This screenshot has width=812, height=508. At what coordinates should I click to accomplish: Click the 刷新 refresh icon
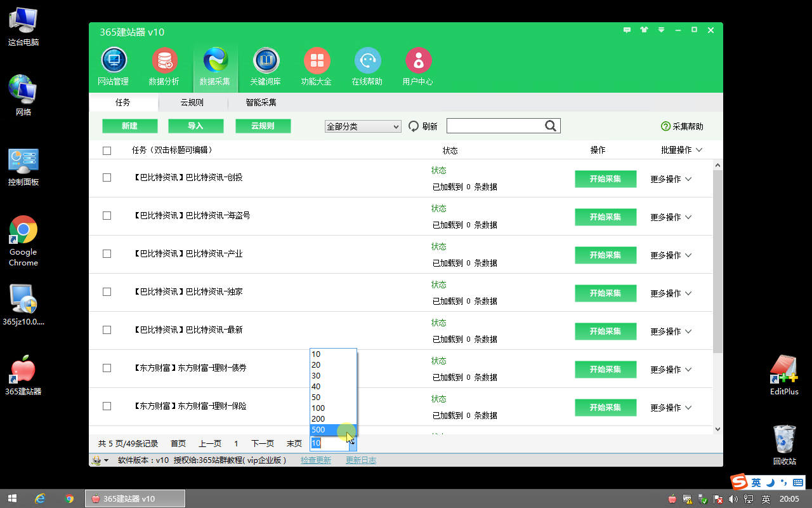(414, 126)
